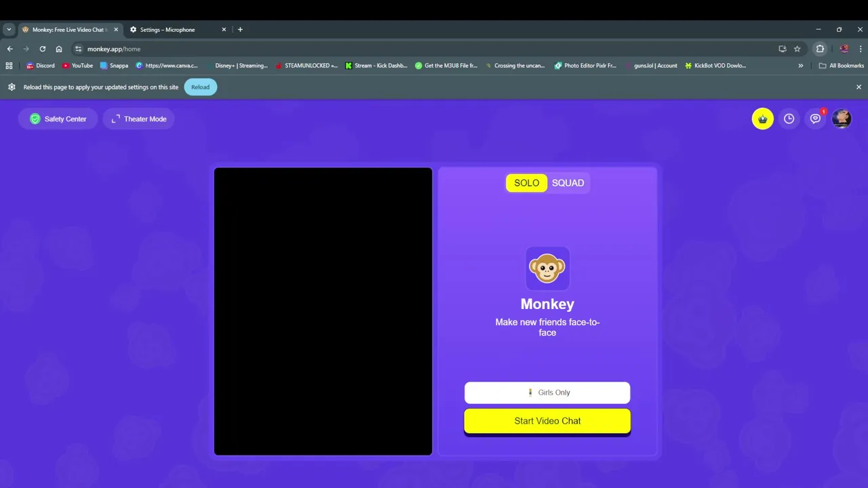Open match history clock icon
The width and height of the screenshot is (868, 488).
tap(789, 119)
